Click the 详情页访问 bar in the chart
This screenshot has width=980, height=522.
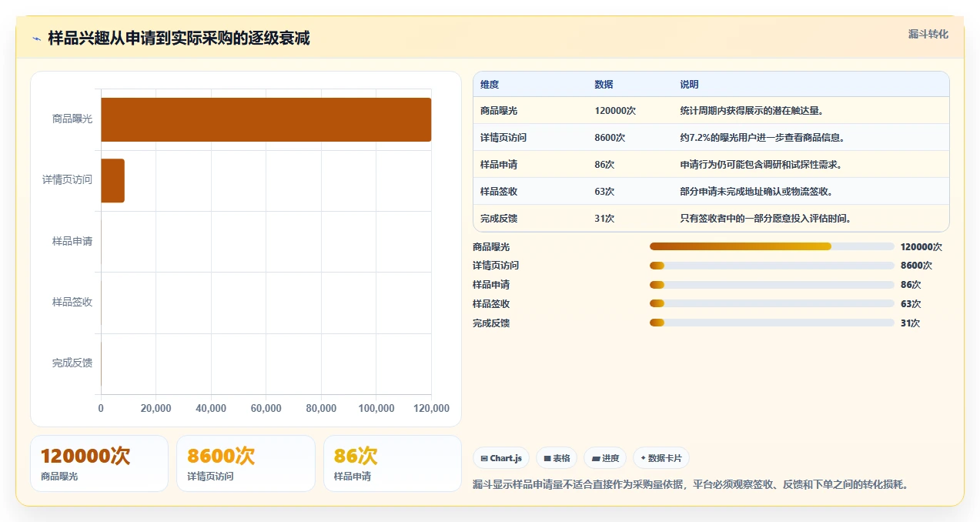(112, 181)
